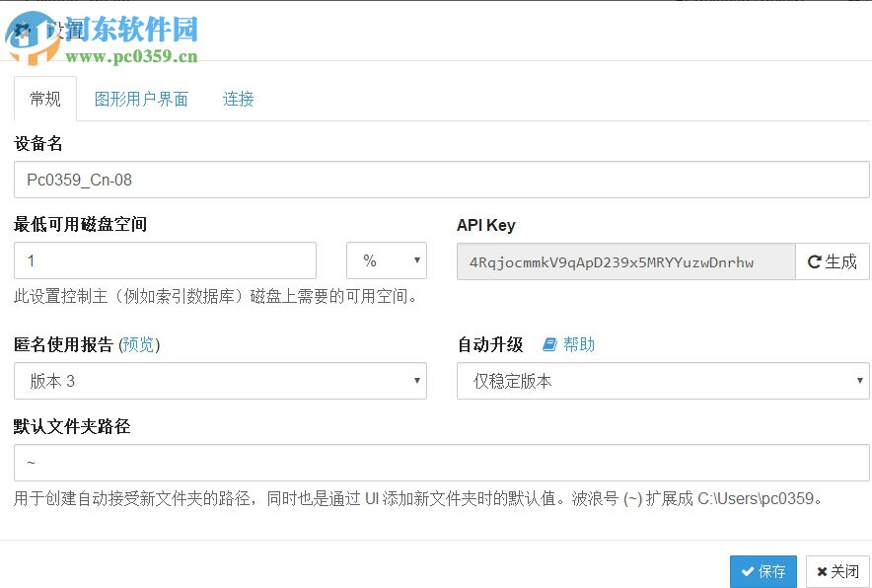The height and width of the screenshot is (588, 872).
Task: Click the 最低可用磁盘空间 label
Action: point(81,224)
